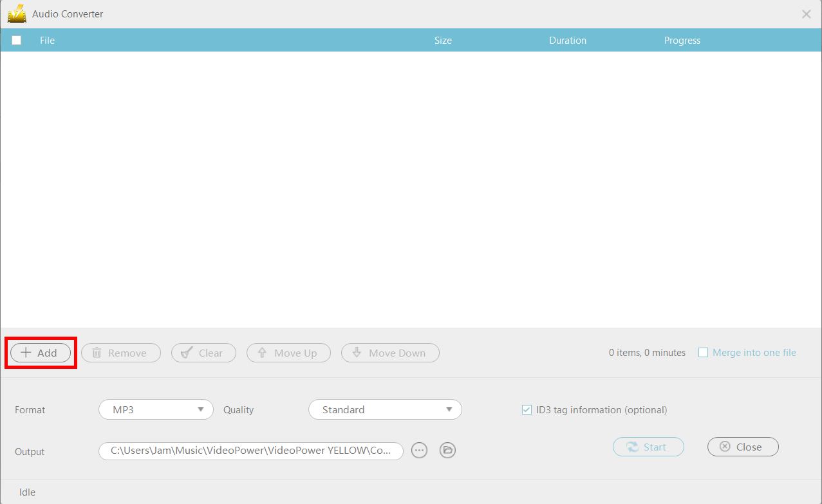The height and width of the screenshot is (504, 822).
Task: Click the Audio Converter app logo
Action: tap(17, 14)
